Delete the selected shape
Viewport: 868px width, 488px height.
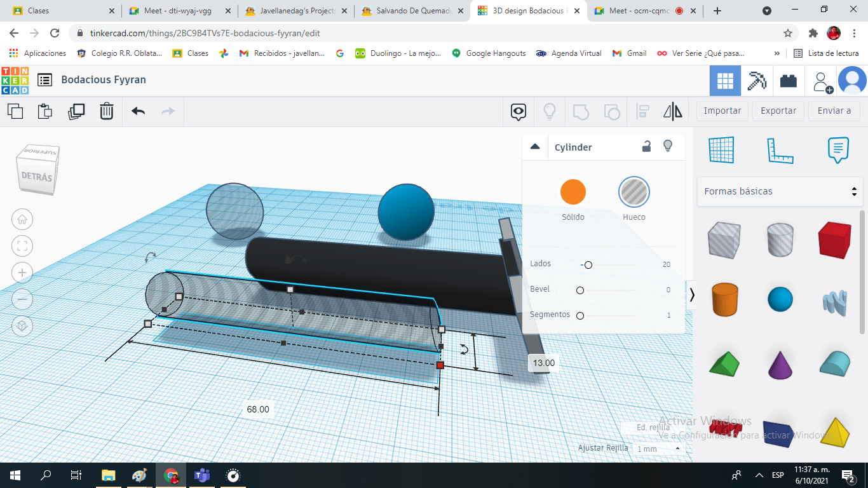pos(107,111)
